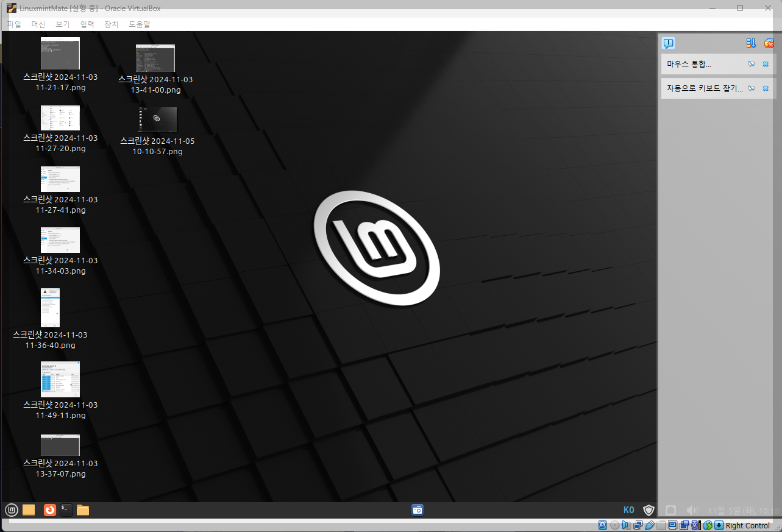Click the shared folders status icon
Viewport: 782px width, 532px height.
(661, 525)
